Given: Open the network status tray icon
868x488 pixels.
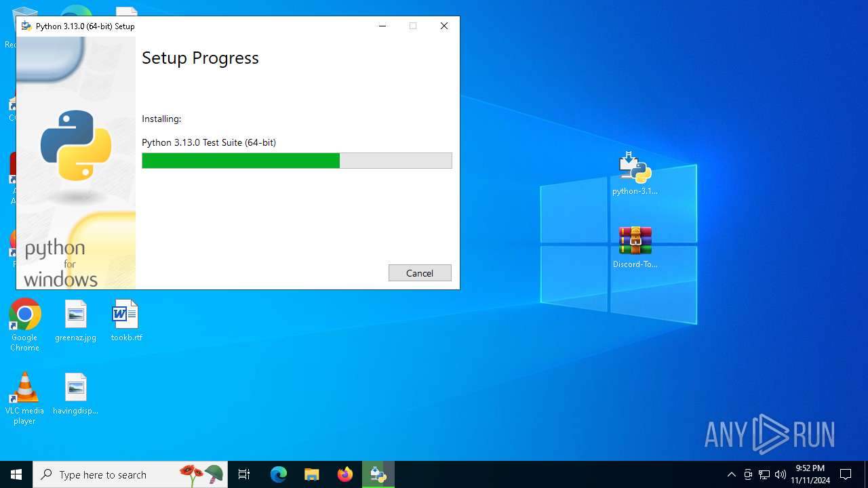Looking at the screenshot, I should pos(764,474).
